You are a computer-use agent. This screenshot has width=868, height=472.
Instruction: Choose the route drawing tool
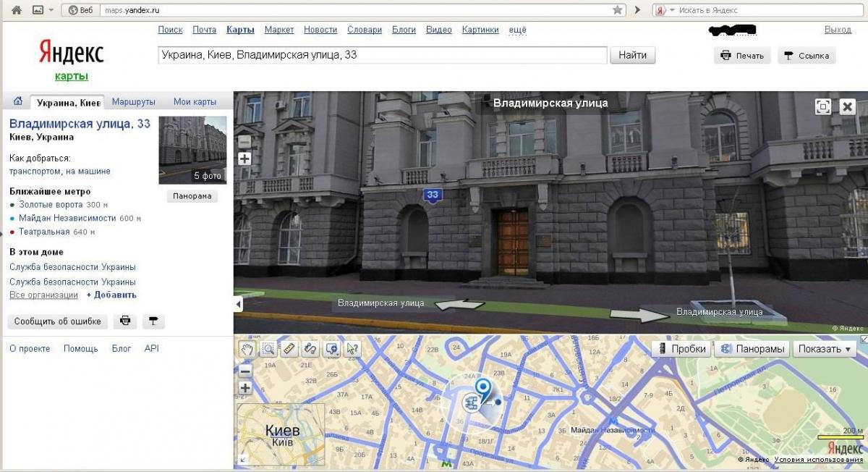click(310, 349)
